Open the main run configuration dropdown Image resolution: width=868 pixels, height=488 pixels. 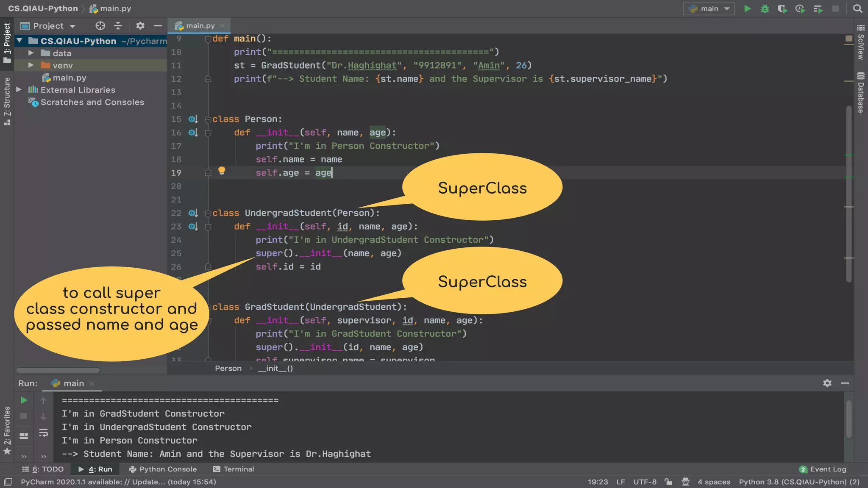click(x=709, y=8)
